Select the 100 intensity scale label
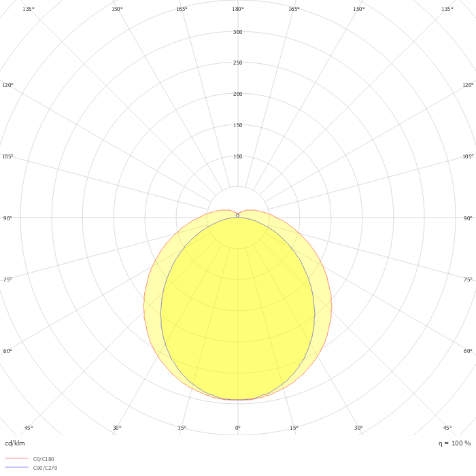Screen dimensions: 476x476 [238, 156]
